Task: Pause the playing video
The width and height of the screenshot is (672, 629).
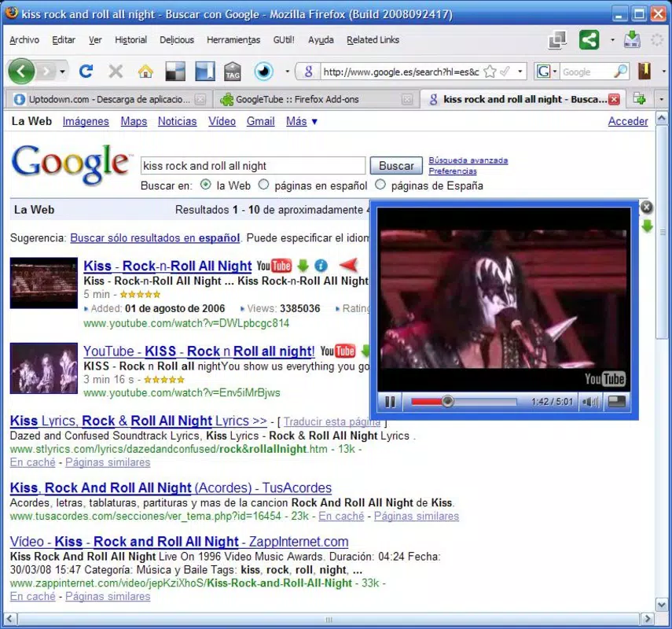Action: point(390,402)
